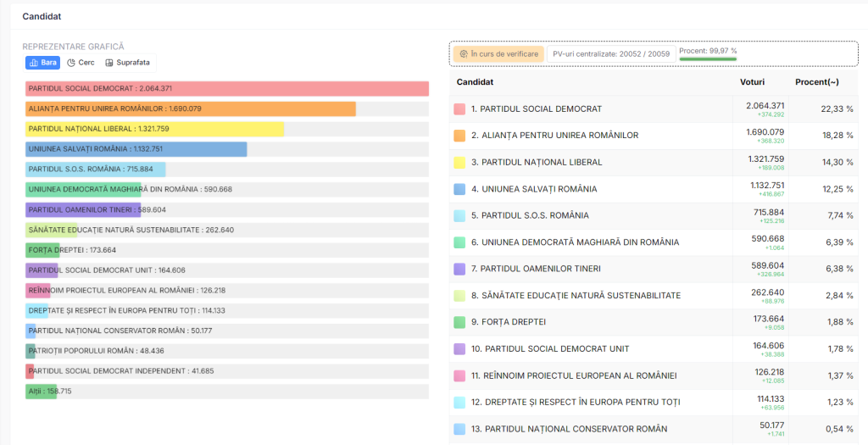868x445 pixels.
Task: Select the Alianța pentru Unirea Românilor chart bar
Action: pos(191,108)
